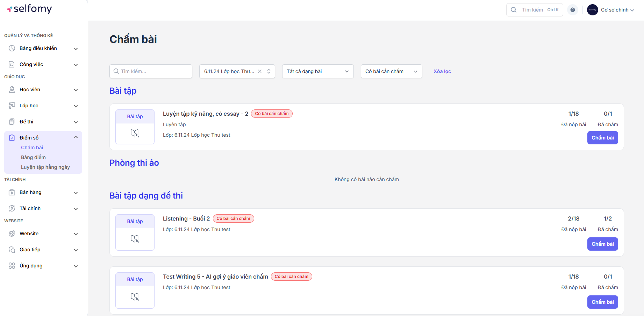Click the Học viên person icon

[12, 89]
